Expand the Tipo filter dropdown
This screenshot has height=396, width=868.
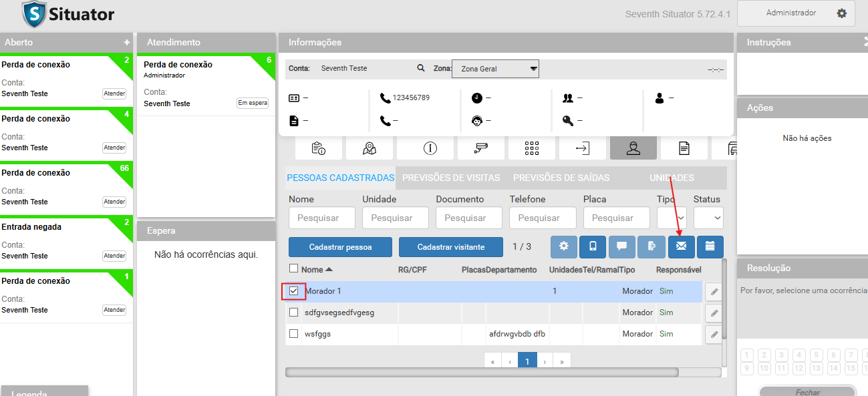(x=672, y=218)
